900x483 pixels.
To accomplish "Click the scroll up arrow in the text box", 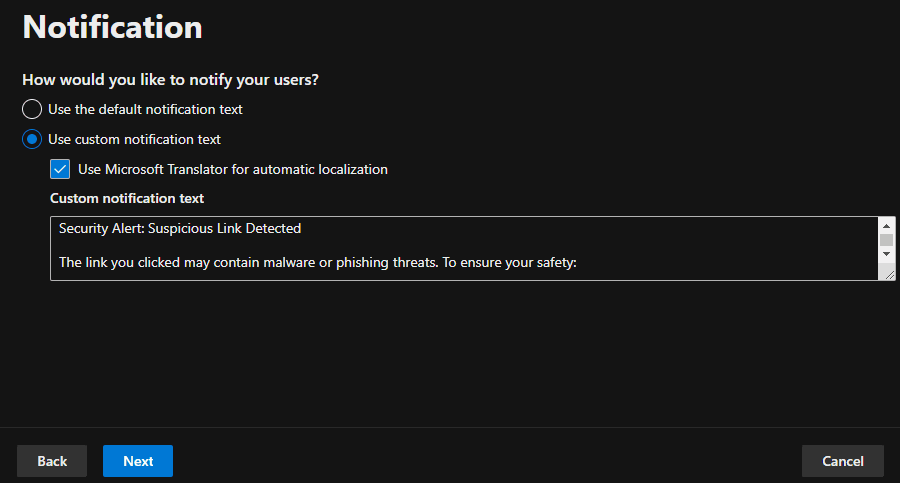I will tap(886, 226).
